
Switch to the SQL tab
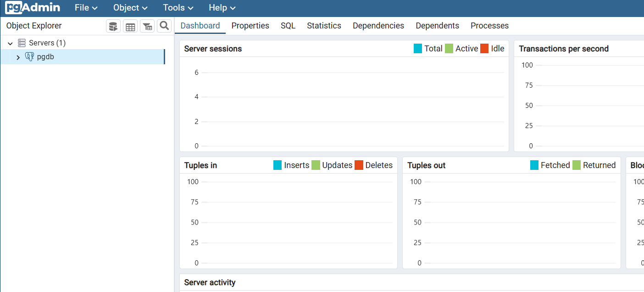click(288, 26)
